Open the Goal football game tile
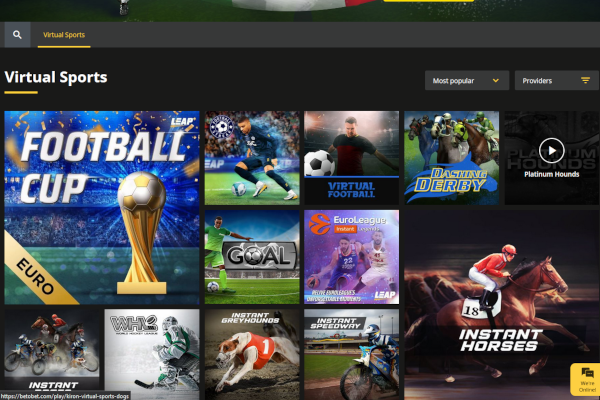 (252, 257)
